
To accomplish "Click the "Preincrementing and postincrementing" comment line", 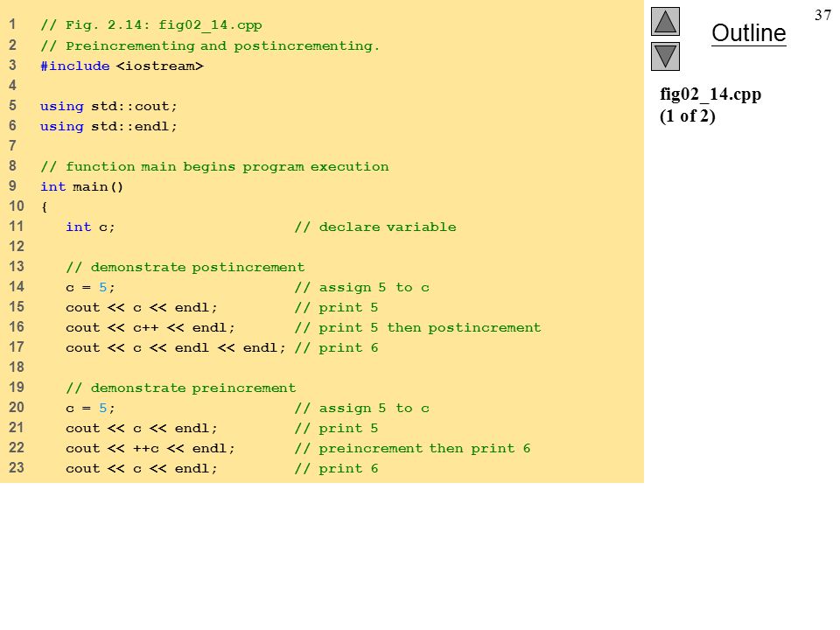I will click(210, 45).
